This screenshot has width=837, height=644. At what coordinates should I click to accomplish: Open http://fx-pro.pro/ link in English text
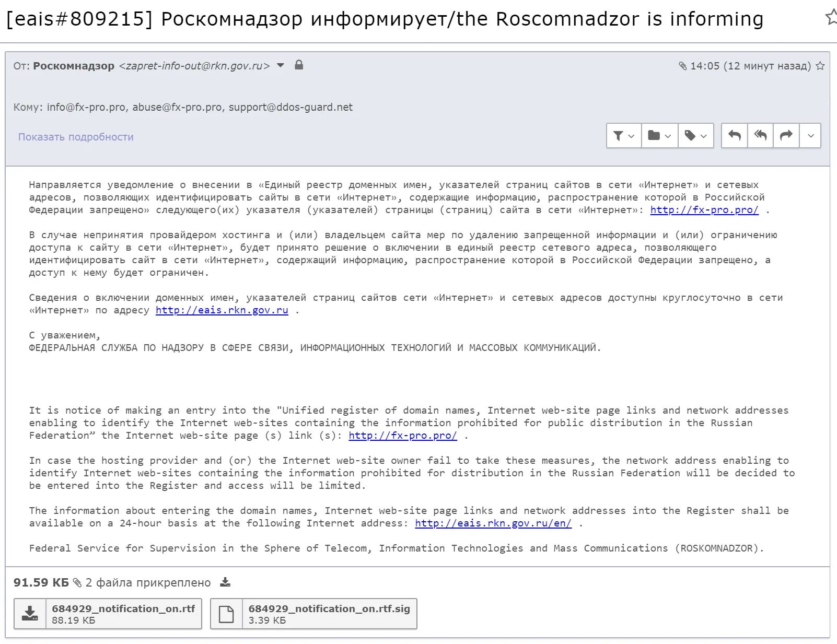403,436
